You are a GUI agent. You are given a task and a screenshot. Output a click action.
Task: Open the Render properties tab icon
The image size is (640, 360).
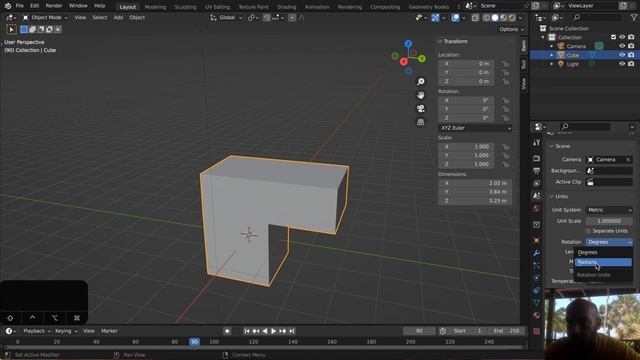pyautogui.click(x=536, y=158)
